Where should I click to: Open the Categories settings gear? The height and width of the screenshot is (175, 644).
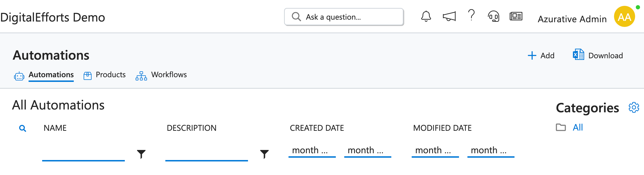coord(633,108)
